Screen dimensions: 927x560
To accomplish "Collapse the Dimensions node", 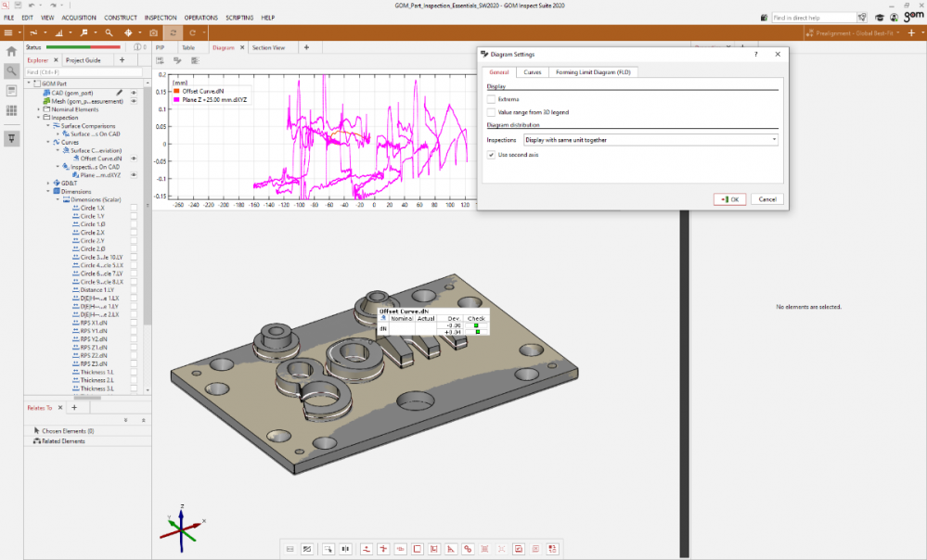I will (x=48, y=191).
